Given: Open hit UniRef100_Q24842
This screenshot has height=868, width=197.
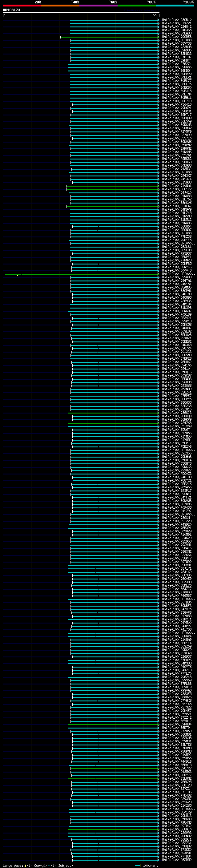Looking at the screenshot, I should (176, 26).
